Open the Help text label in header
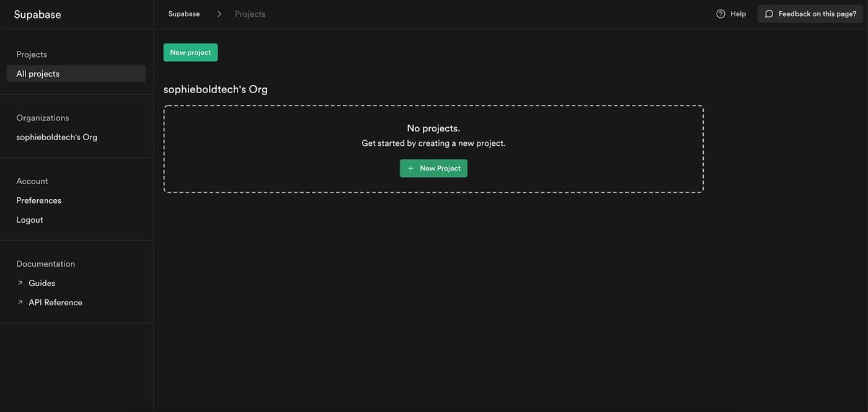868x412 pixels. click(x=738, y=14)
